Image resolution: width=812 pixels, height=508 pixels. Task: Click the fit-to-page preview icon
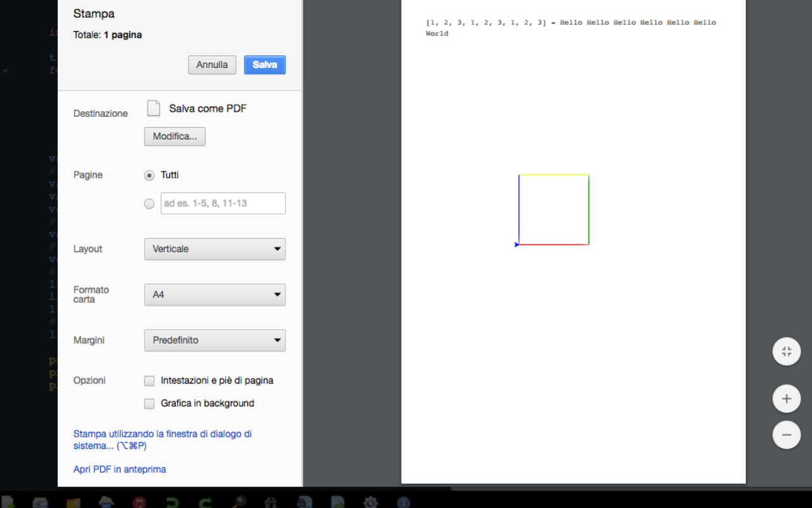point(787,351)
